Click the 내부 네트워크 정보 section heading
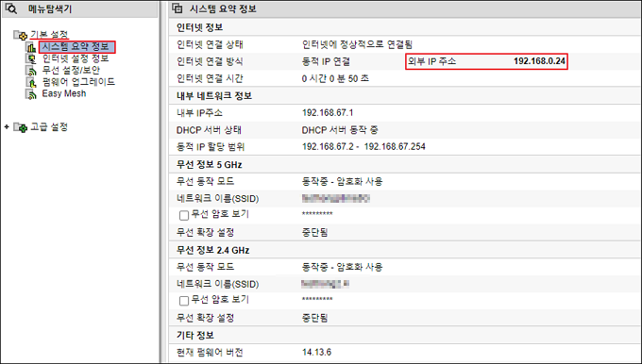Image resolution: width=642 pixels, height=364 pixels. pyautogui.click(x=214, y=95)
